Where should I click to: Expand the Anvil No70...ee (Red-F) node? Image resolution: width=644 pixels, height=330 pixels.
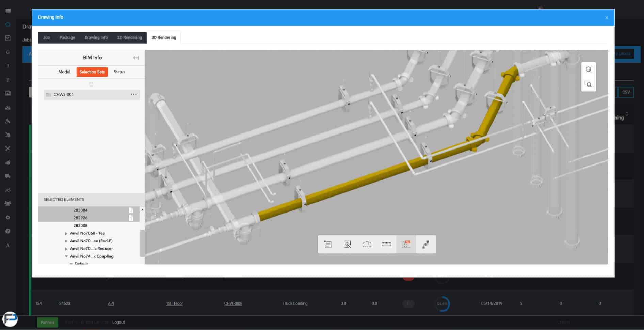coord(66,241)
